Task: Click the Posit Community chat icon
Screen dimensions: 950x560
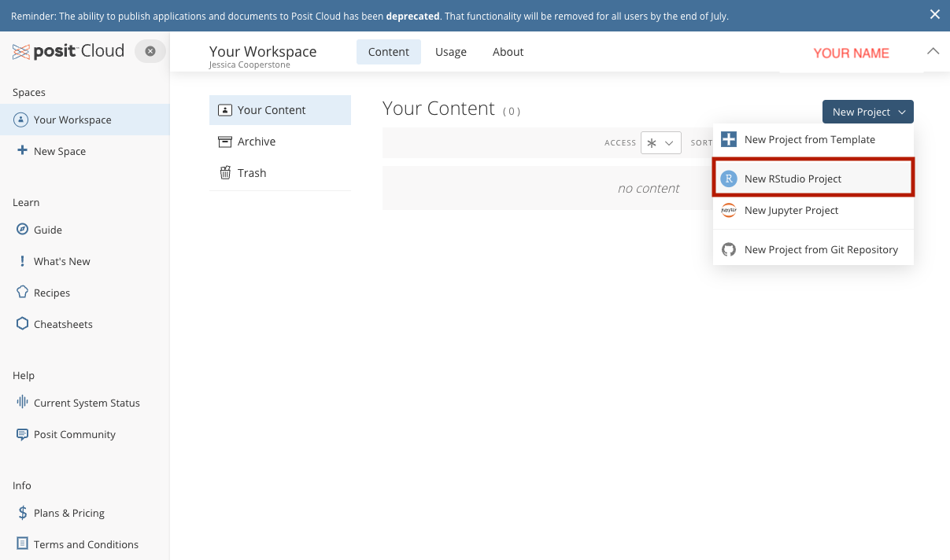Action: [x=22, y=434]
